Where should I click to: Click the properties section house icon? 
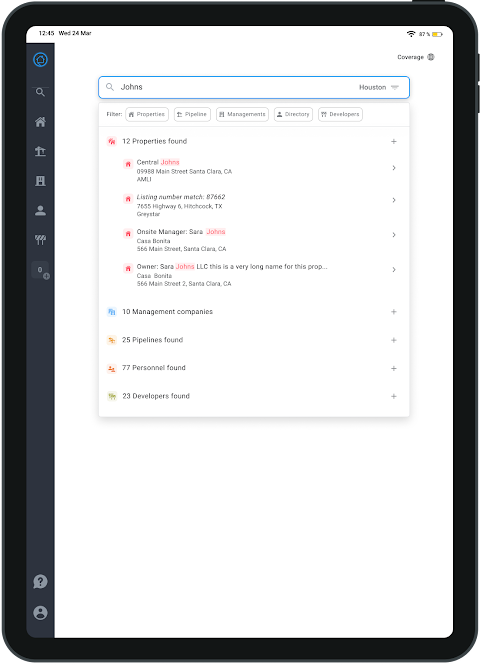pos(112,142)
